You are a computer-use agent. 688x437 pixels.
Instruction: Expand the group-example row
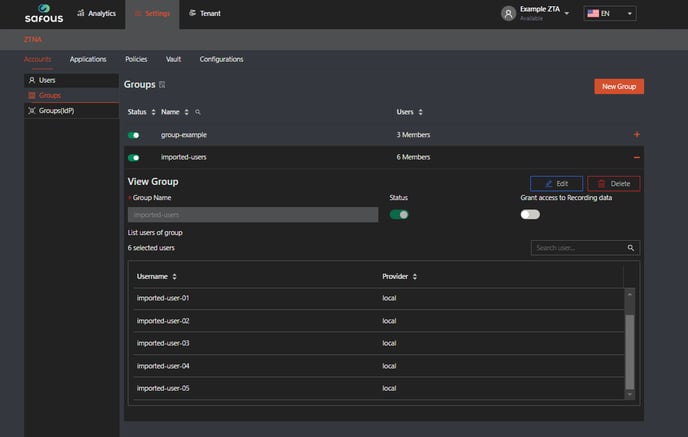click(636, 134)
